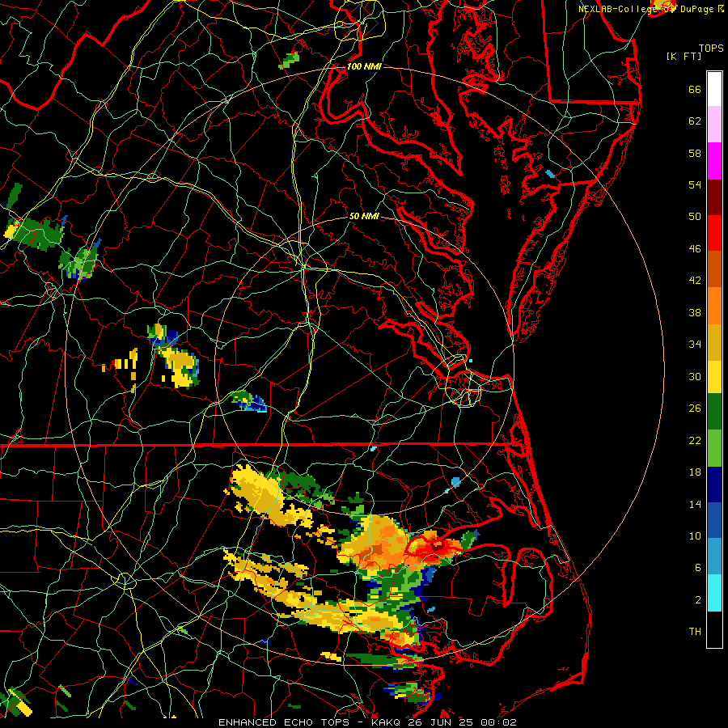Click the '[K FT]' legend units label
This screenshot has width=728, height=728.
(x=684, y=56)
